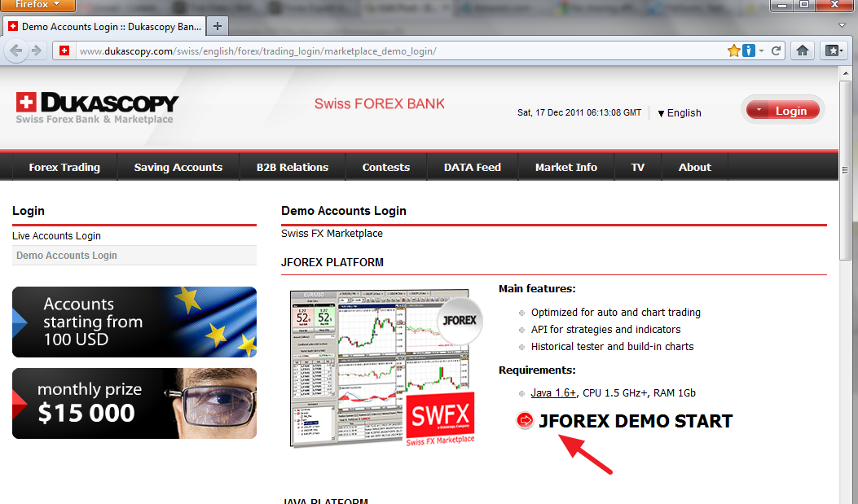
Task: Open the Forex Trading menu
Action: (x=64, y=167)
